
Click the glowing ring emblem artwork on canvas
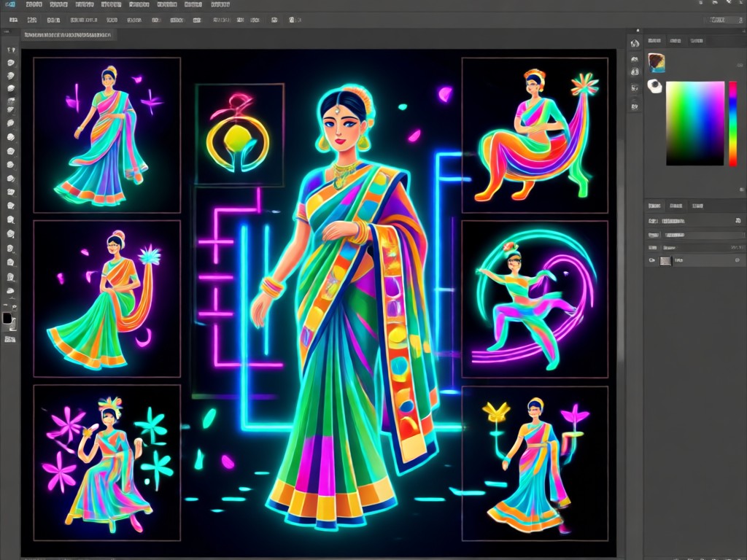(x=239, y=135)
